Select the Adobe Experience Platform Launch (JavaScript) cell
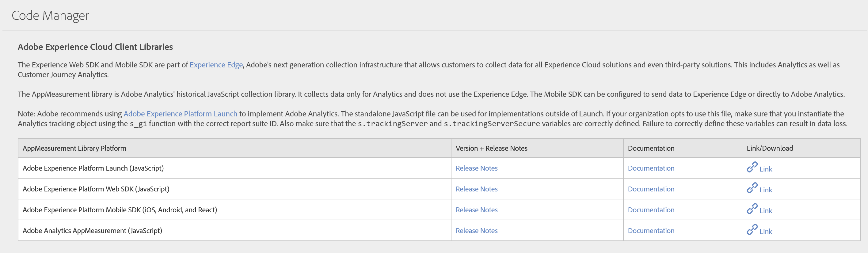 click(234, 168)
